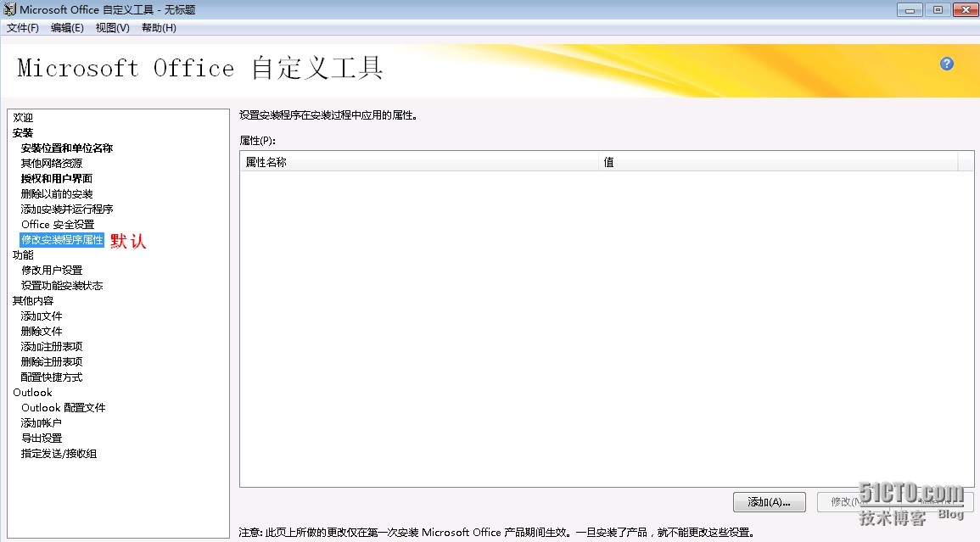
Task: Maximize the Office Customization Tool window
Action: pyautogui.click(x=938, y=10)
